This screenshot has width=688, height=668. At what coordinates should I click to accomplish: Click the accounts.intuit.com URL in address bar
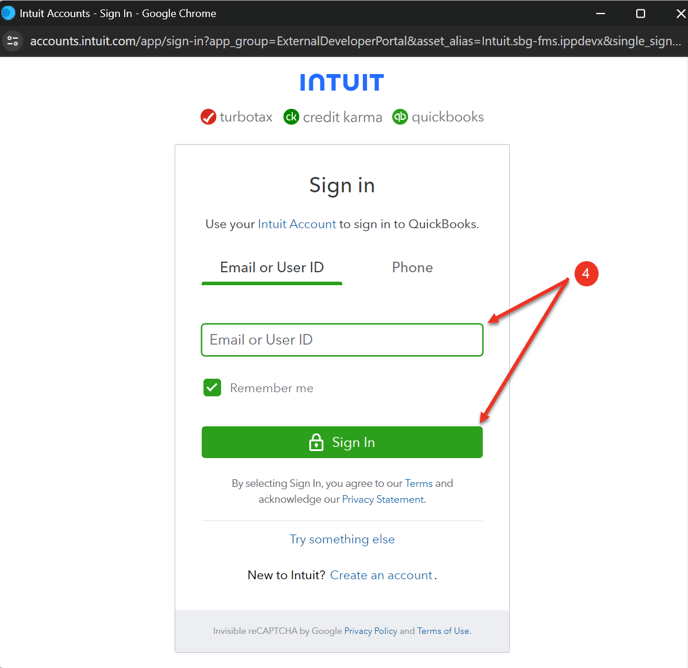(355, 41)
